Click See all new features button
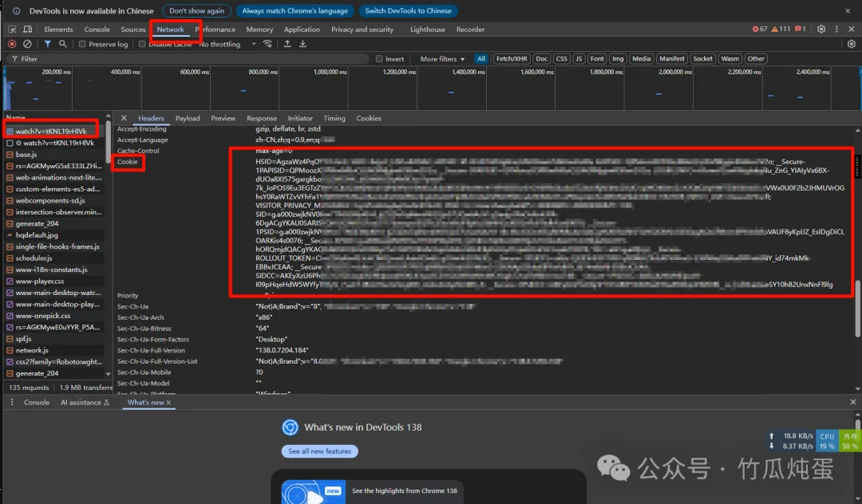Screen dimensions: 862x504 319,451
